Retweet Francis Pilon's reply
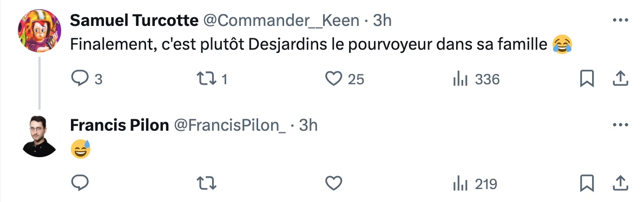 point(207,183)
